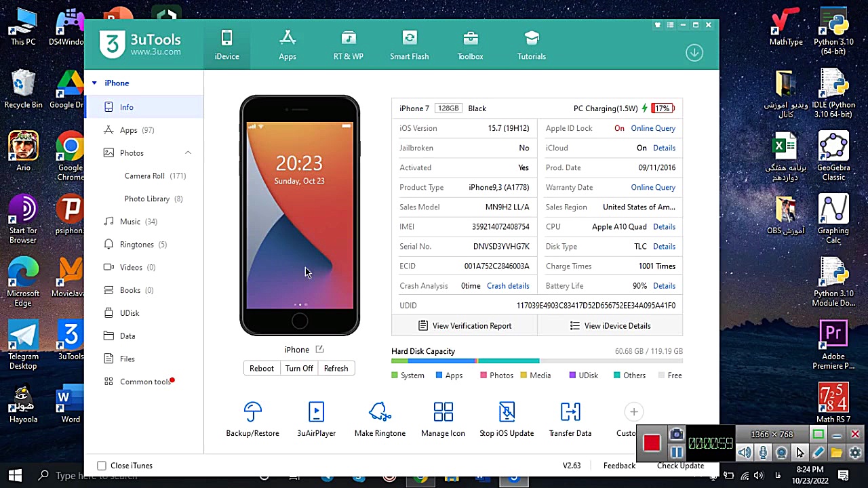
Task: Launch 3uAirPlayer tool
Action: (316, 419)
